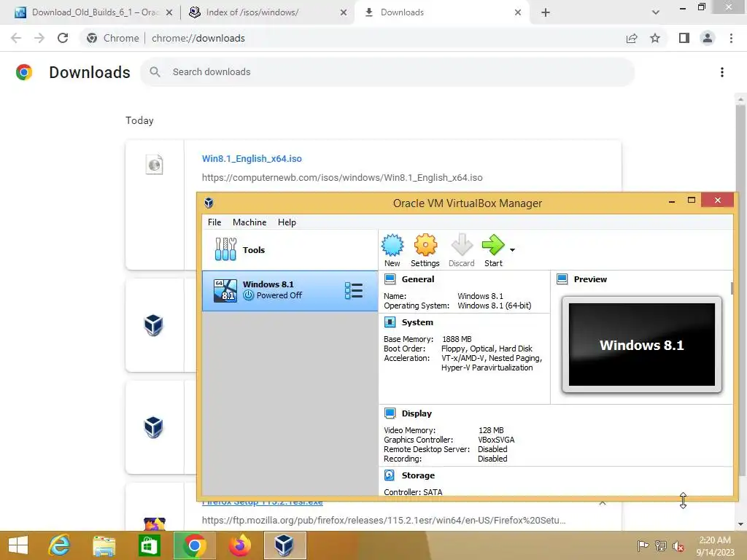Viewport: 747px width, 560px height.
Task: Click the first VirtualBox download cube icon
Action: click(153, 325)
